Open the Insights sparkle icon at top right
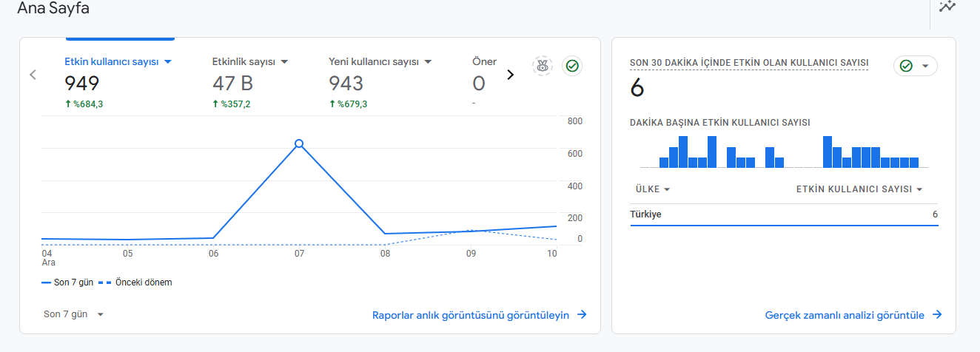 click(x=947, y=7)
